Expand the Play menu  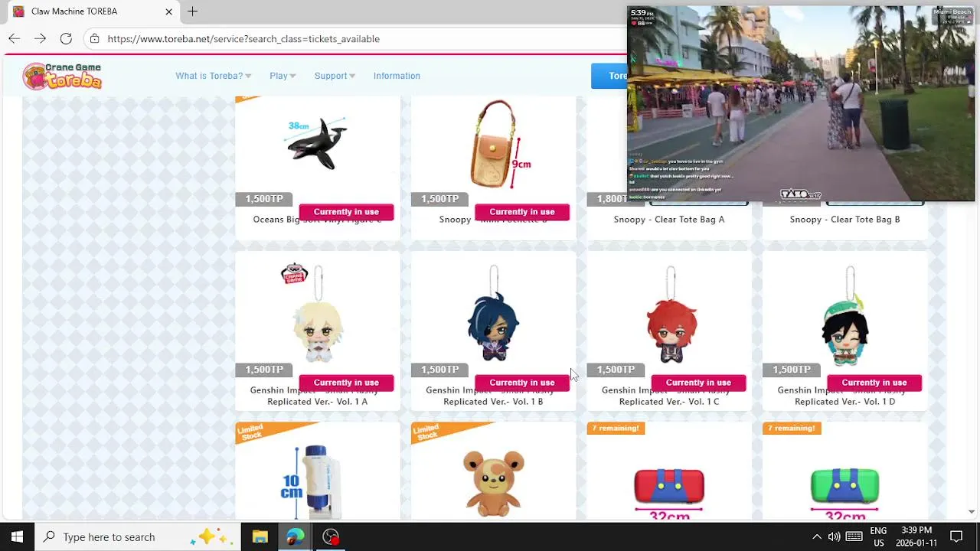tap(283, 76)
